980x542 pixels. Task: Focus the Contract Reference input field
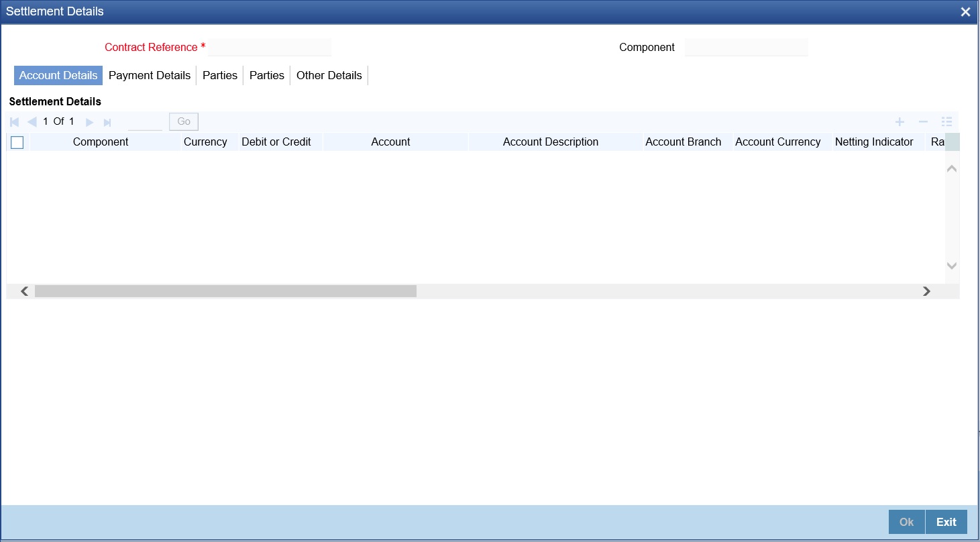click(x=270, y=48)
